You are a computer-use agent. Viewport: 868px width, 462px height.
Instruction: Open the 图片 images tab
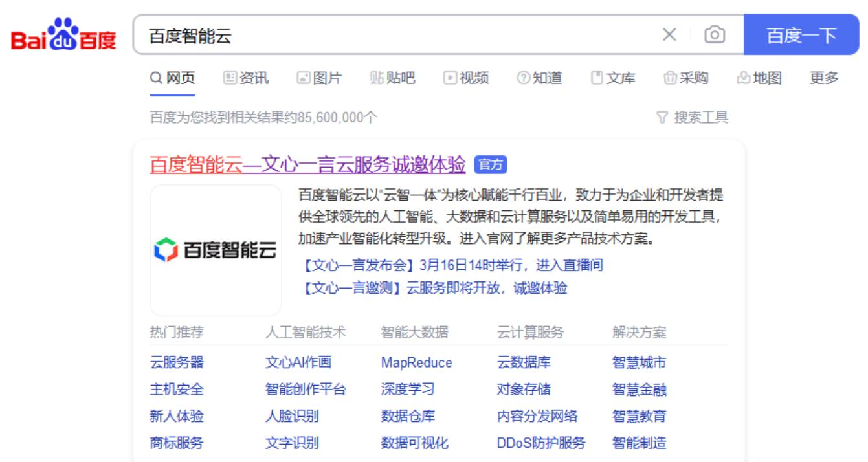(x=319, y=78)
